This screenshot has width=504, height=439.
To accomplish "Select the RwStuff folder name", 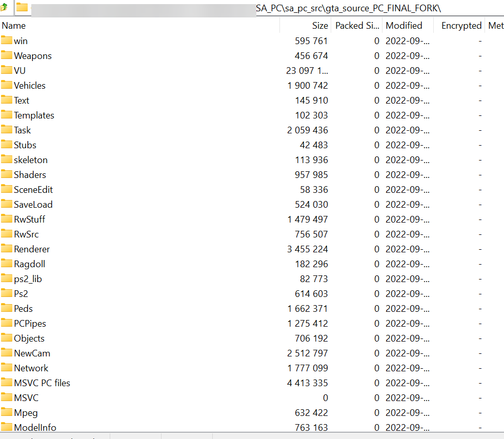I will coord(30,219).
